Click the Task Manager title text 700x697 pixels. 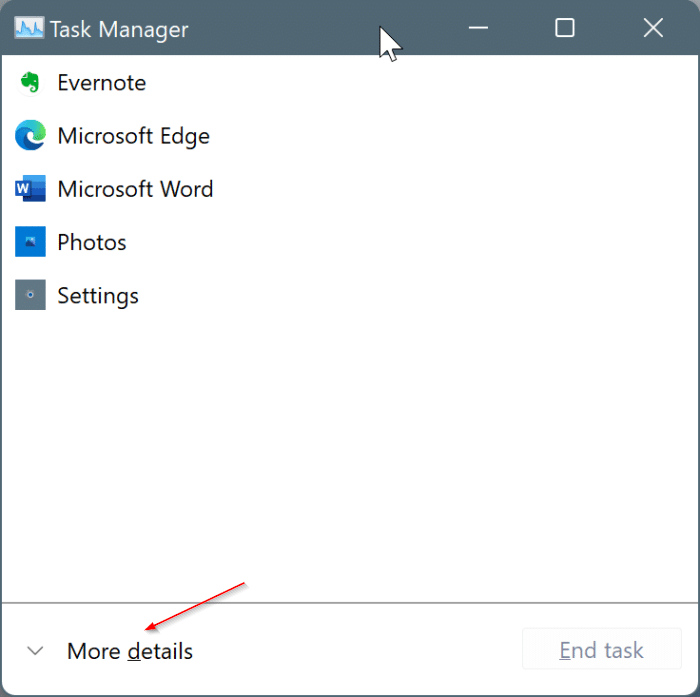119,29
